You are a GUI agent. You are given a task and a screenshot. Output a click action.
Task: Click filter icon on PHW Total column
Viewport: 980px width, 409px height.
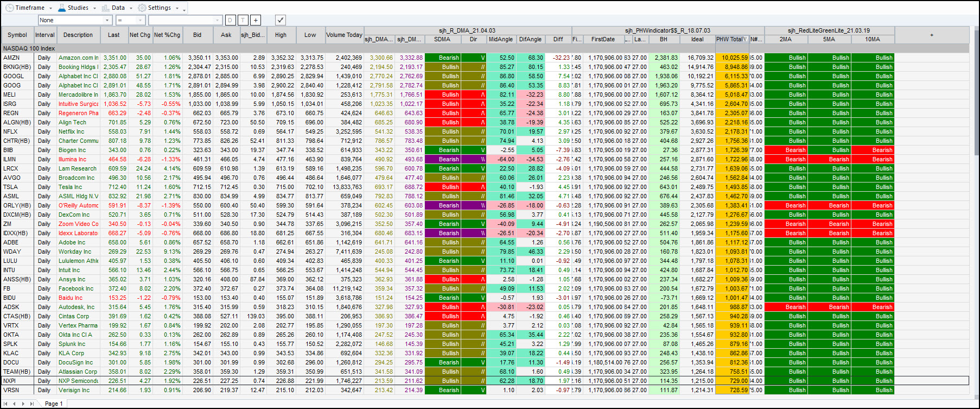coord(745,39)
